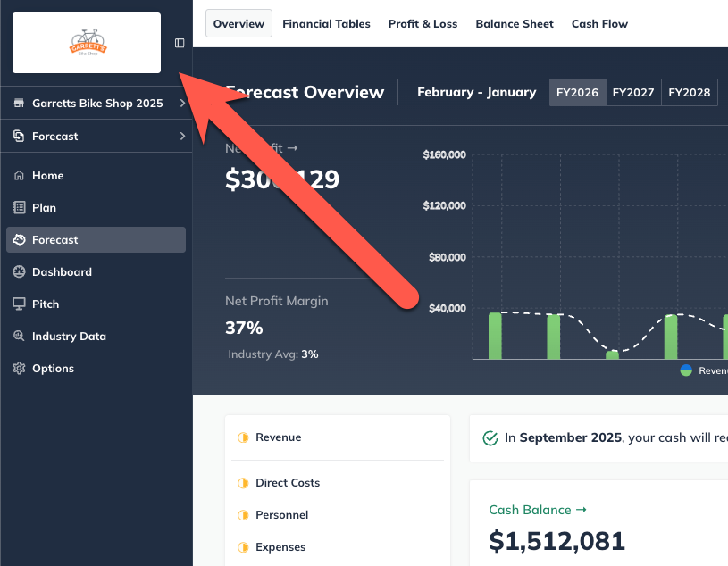
Task: Click the Home house icon
Action: (19, 175)
